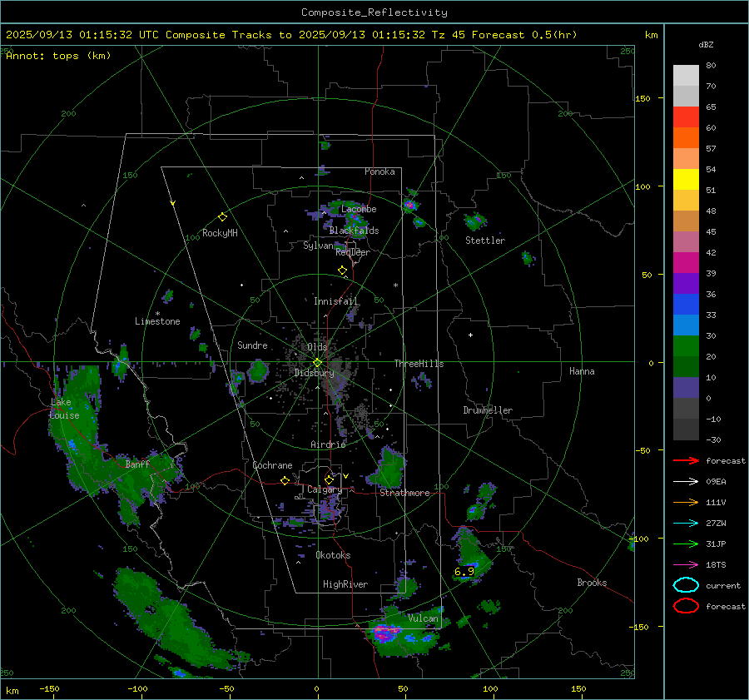Image resolution: width=749 pixels, height=700 pixels.
Task: Click the red forecast arrow in legend
Action: pyautogui.click(x=686, y=460)
